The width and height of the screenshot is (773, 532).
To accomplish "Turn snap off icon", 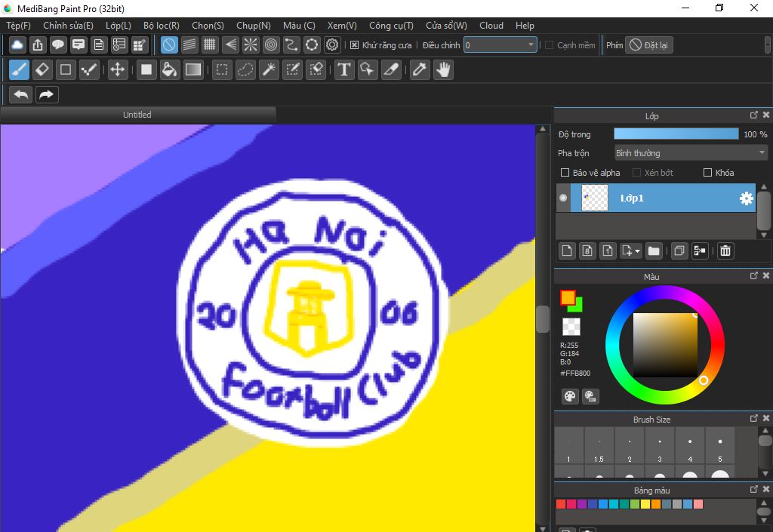I will point(169,45).
